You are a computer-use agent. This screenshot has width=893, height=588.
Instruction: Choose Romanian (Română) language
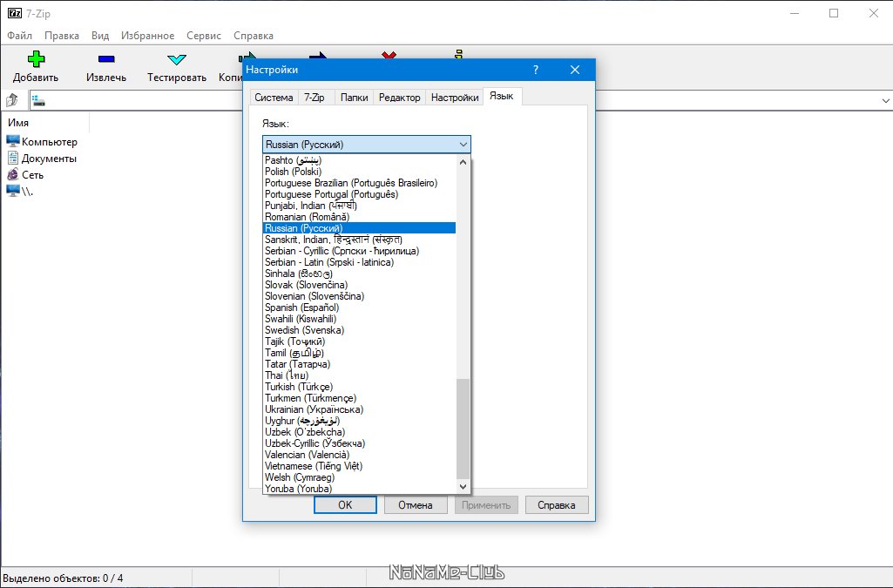359,217
